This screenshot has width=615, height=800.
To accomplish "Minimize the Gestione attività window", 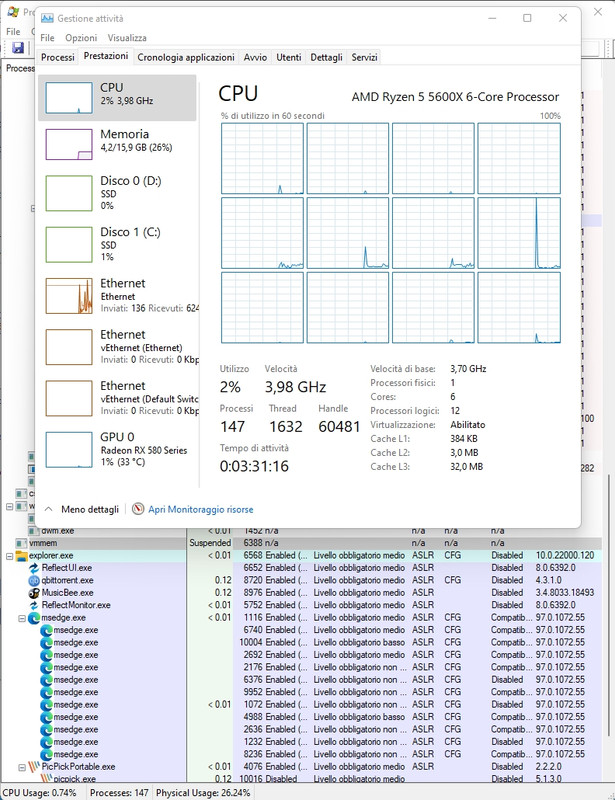I will (x=493, y=18).
